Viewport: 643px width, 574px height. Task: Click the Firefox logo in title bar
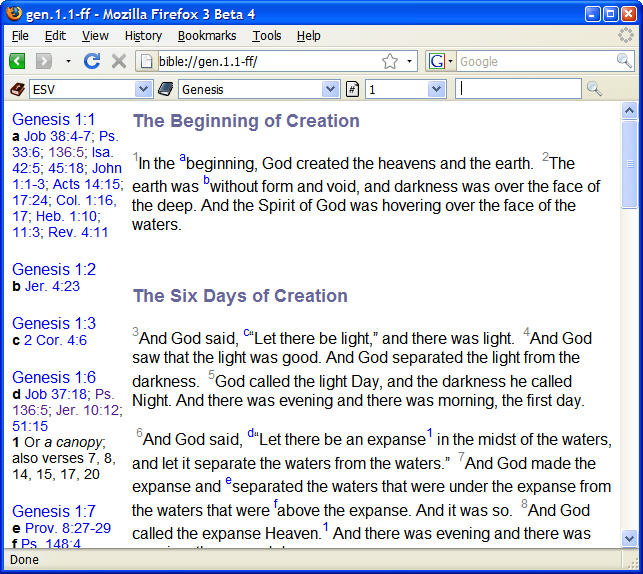point(14,13)
